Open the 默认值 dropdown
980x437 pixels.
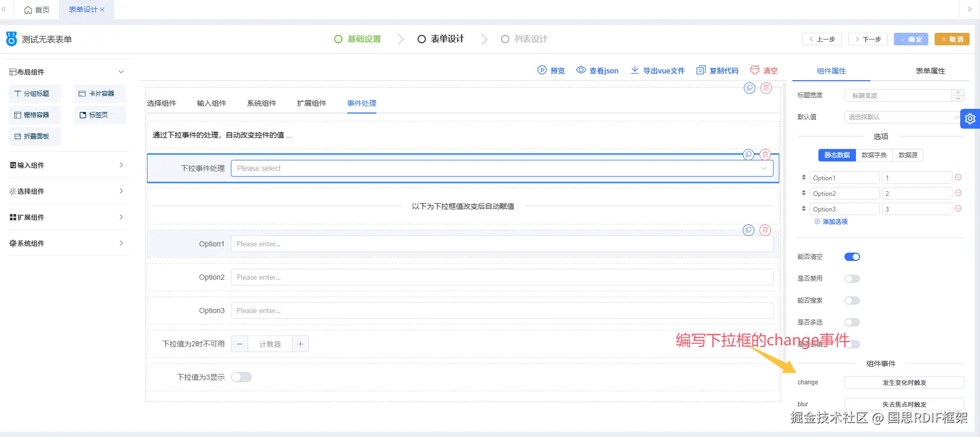904,117
